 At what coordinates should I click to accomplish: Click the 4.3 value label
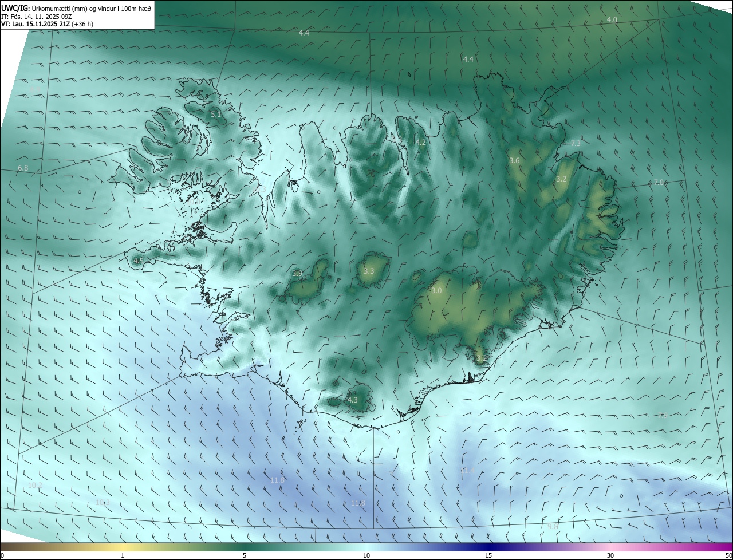click(x=353, y=400)
